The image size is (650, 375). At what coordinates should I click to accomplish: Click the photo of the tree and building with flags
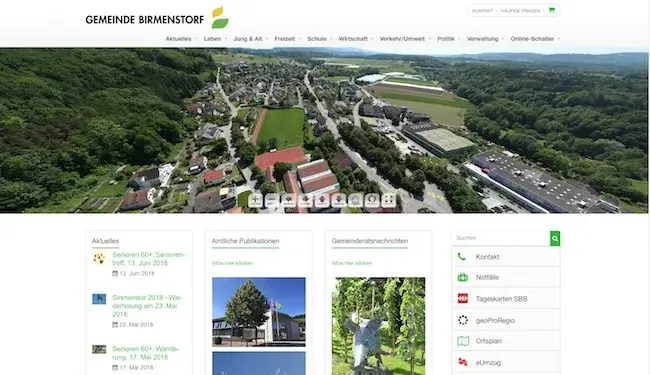[259, 312]
